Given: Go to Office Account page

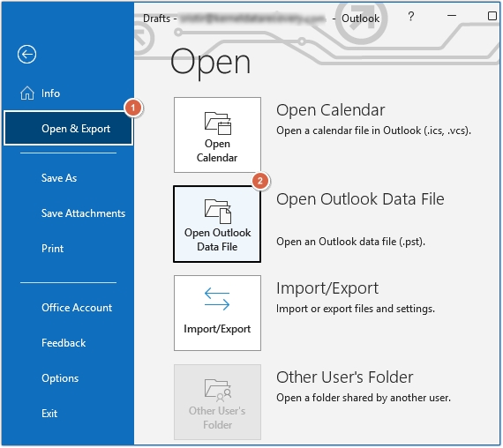Looking at the screenshot, I should [x=77, y=308].
